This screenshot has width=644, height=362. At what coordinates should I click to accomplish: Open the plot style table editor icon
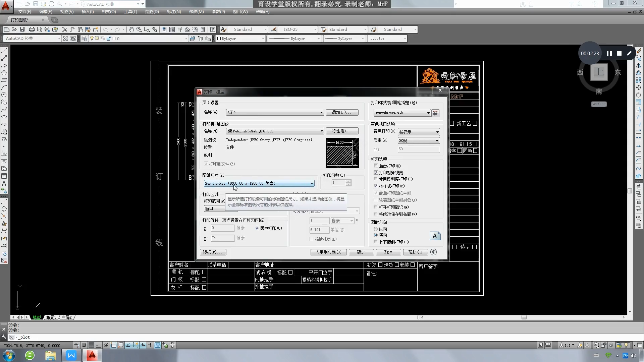435,113
